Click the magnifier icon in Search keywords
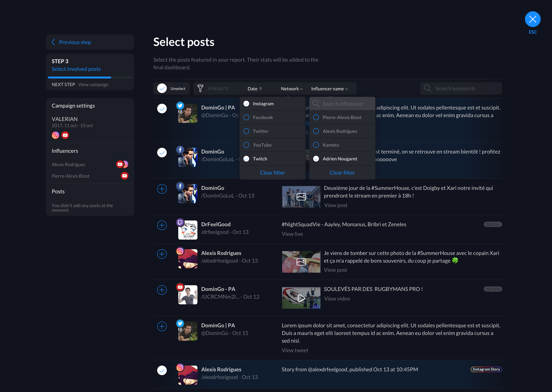Image resolution: width=552 pixels, height=392 pixels. point(427,88)
